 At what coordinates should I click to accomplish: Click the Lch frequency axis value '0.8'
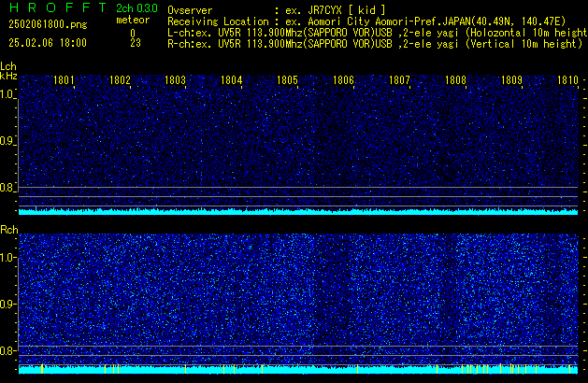pyautogui.click(x=7, y=188)
